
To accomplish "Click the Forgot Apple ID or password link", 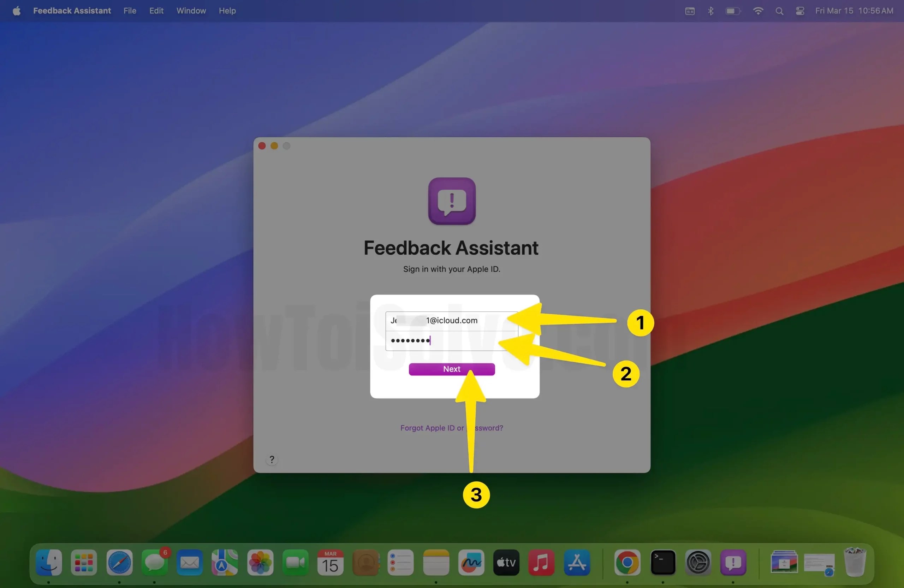I will (451, 428).
